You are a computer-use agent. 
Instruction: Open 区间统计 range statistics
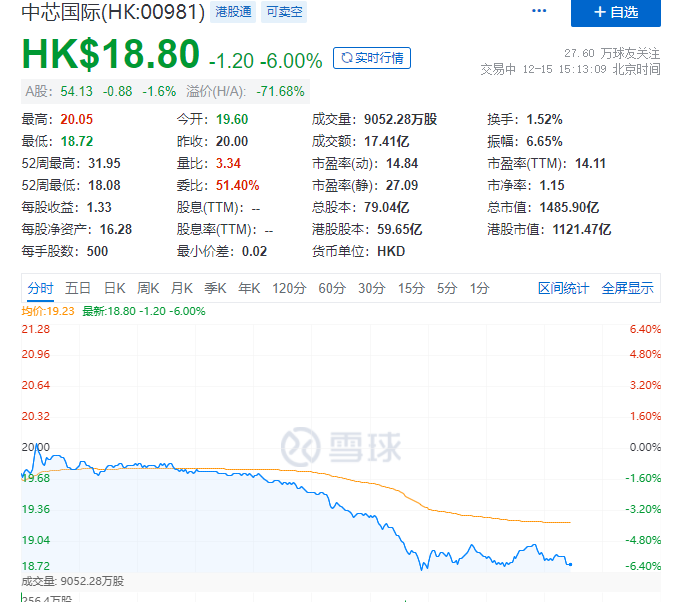coord(564,288)
